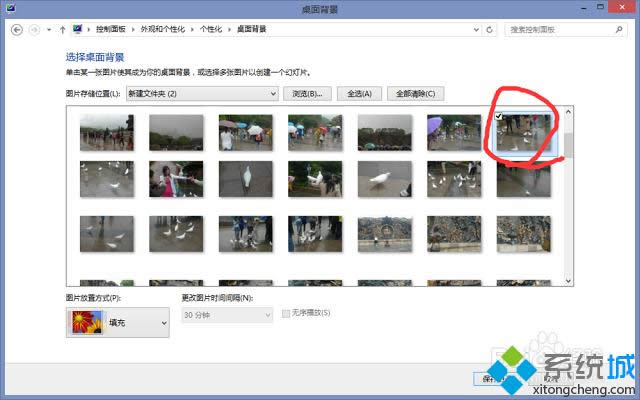Select gray foggy hill thumbnail in first row
Viewport: 640px width, 400px height.
click(176, 133)
